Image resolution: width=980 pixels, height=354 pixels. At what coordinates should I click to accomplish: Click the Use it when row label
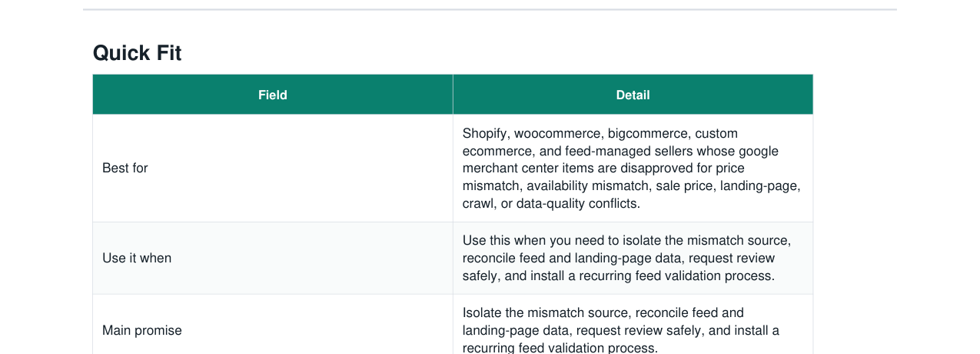coord(137,258)
